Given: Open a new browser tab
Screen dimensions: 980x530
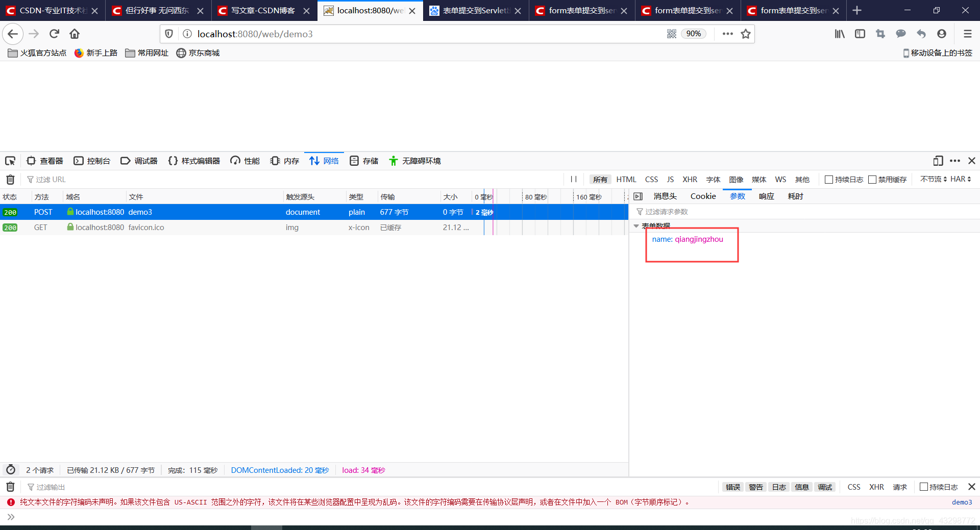Looking at the screenshot, I should [x=857, y=10].
